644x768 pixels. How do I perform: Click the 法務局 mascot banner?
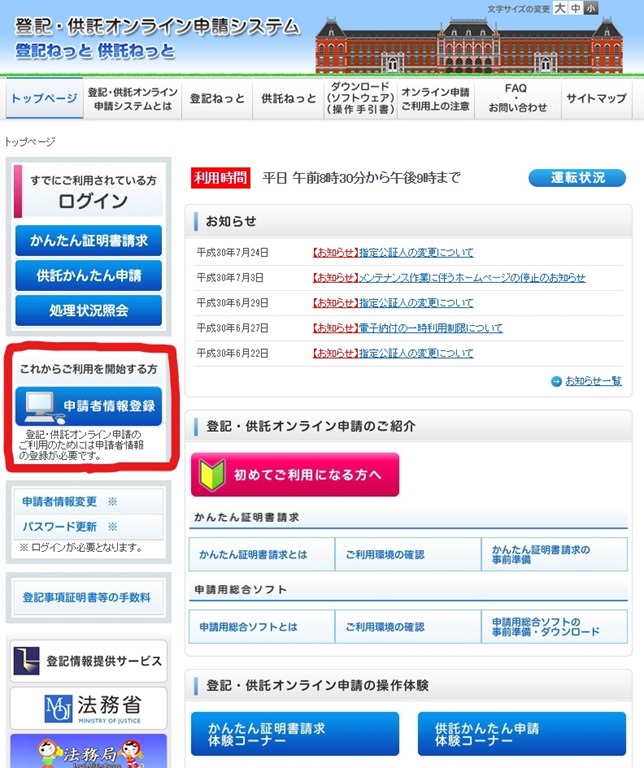pos(88,751)
